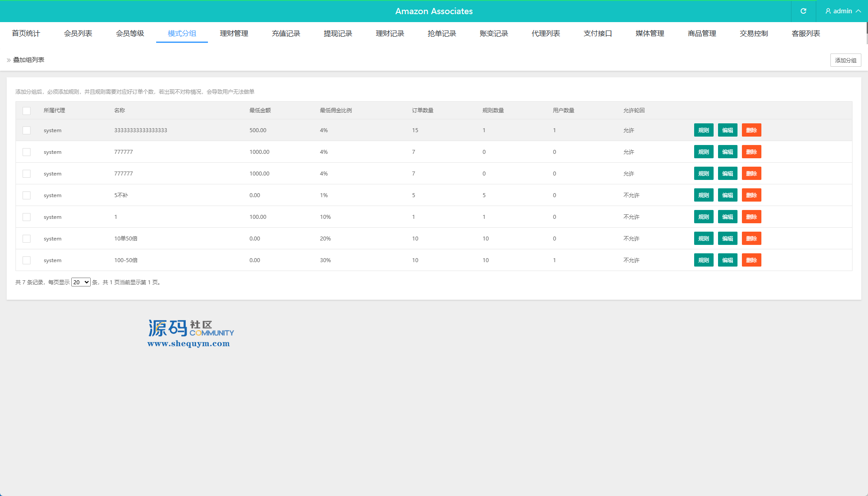Open the 交易控制 tab
The width and height of the screenshot is (868, 496).
click(753, 34)
